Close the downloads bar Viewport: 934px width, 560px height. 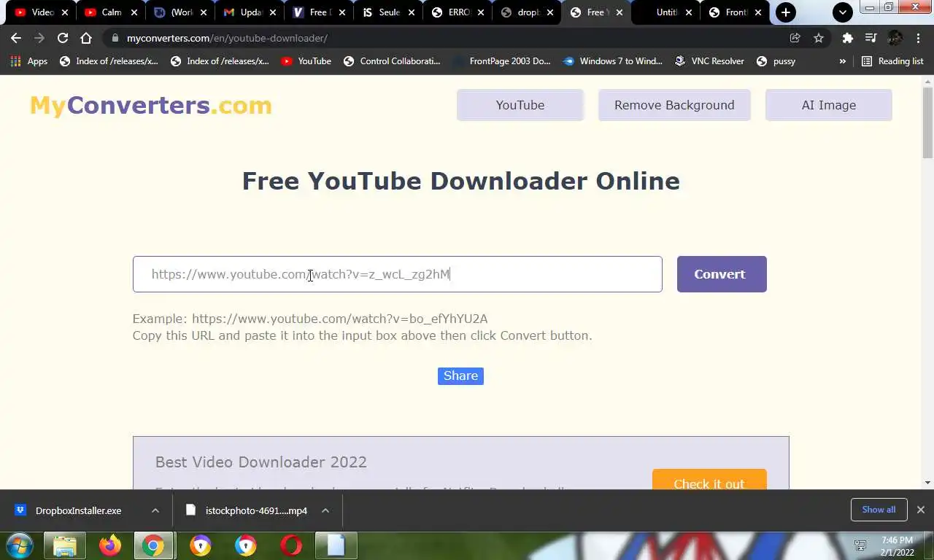[921, 510]
